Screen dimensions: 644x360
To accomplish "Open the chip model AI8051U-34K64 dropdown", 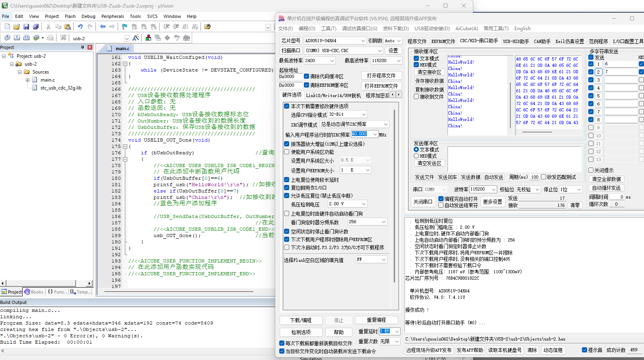I will coord(335,41).
